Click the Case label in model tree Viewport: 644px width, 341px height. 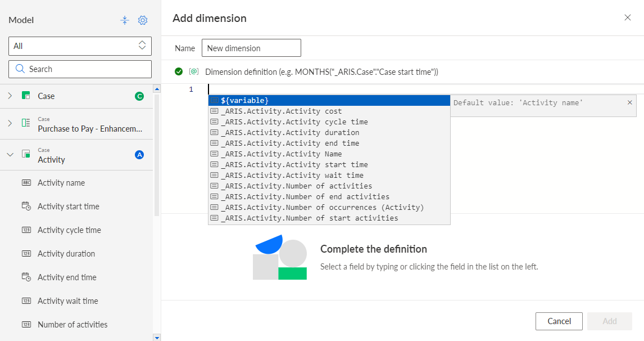point(46,96)
